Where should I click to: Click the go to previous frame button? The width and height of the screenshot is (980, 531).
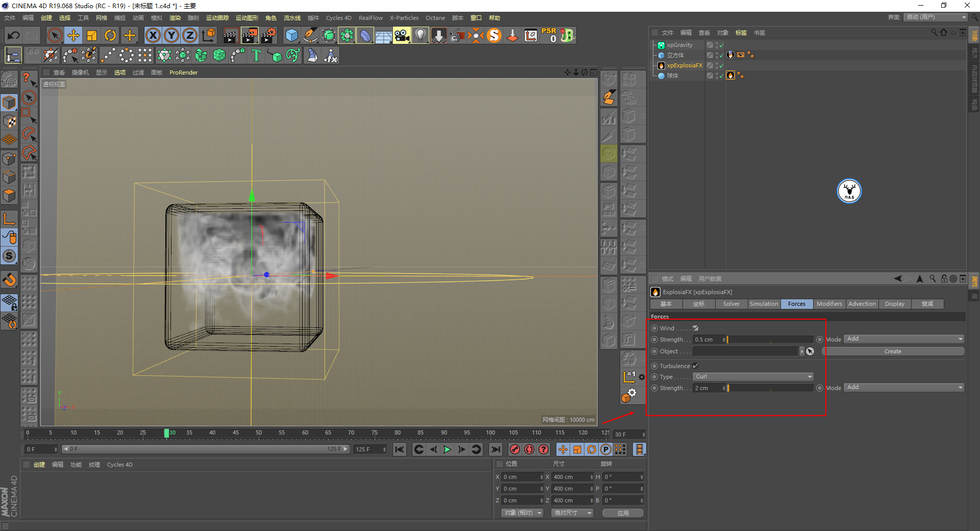tap(433, 449)
